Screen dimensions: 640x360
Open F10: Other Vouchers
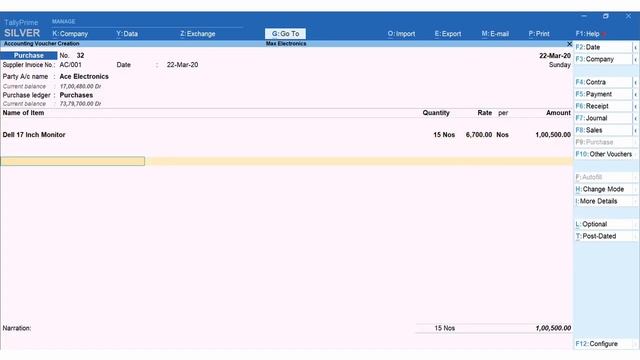pos(604,154)
